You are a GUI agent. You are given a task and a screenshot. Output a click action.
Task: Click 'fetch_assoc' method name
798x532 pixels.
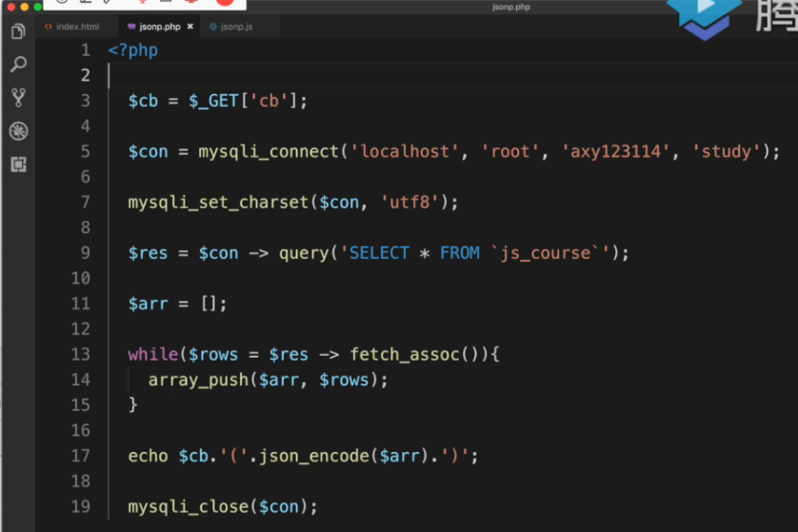click(x=405, y=354)
